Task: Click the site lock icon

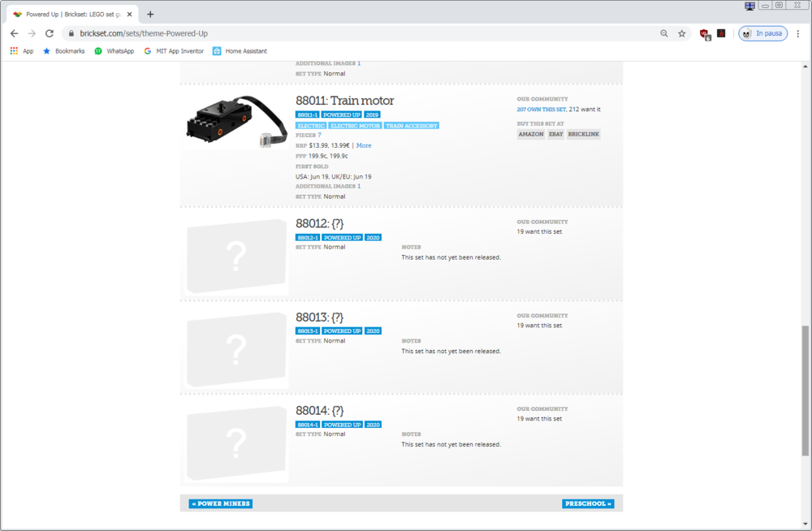Action: point(71,33)
